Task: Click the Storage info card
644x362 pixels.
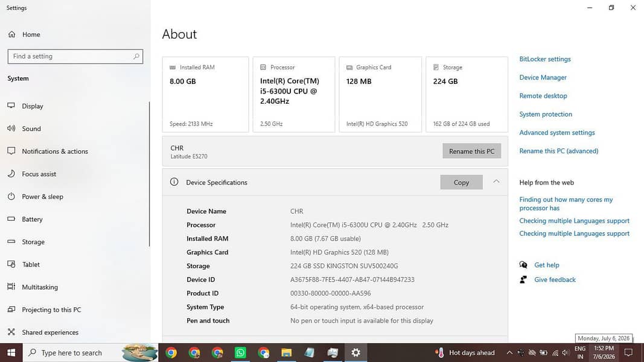Action: 467,94
